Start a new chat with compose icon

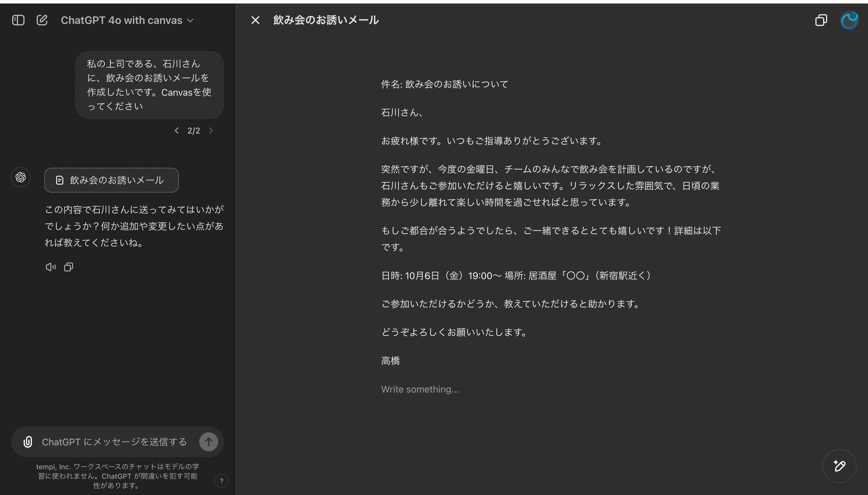[x=42, y=20]
